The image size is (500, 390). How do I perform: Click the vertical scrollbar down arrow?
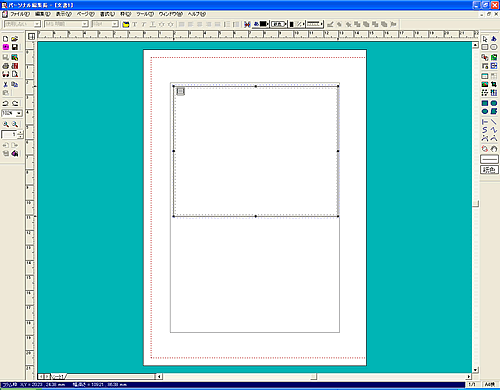(476, 370)
